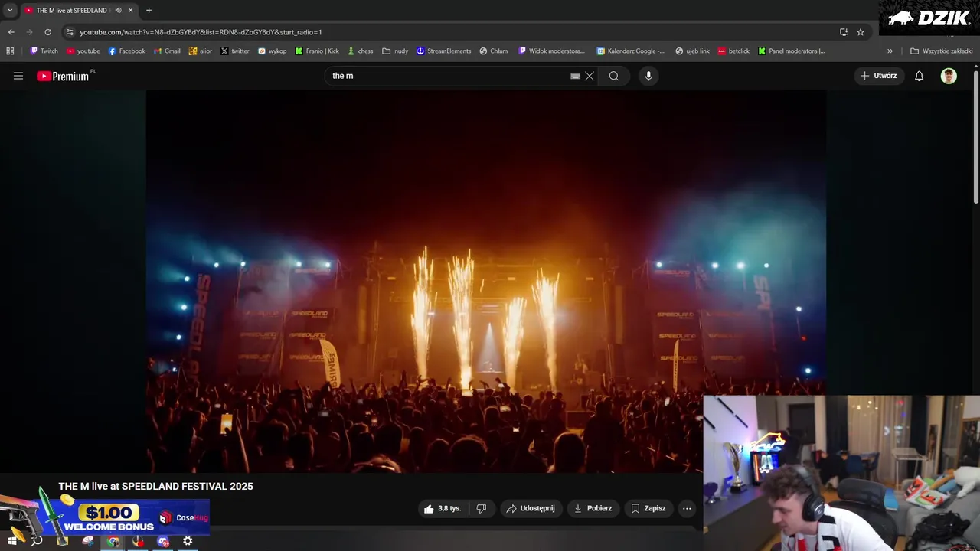View site information icon in address bar
The image size is (980, 551).
[x=70, y=32]
